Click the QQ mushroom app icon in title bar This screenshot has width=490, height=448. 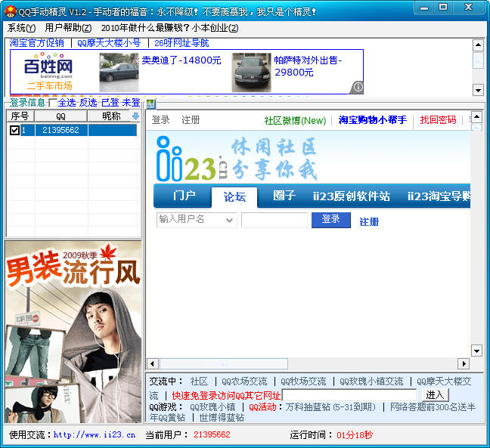click(11, 11)
